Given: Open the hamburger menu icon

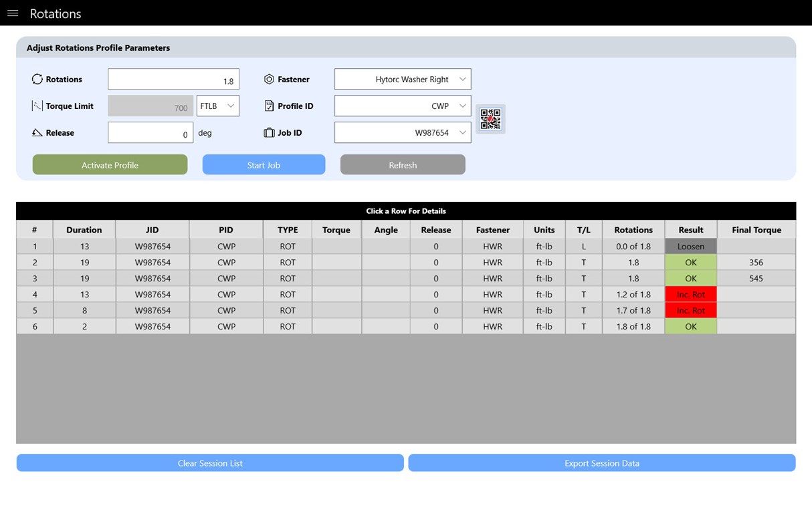Looking at the screenshot, I should tap(13, 13).
